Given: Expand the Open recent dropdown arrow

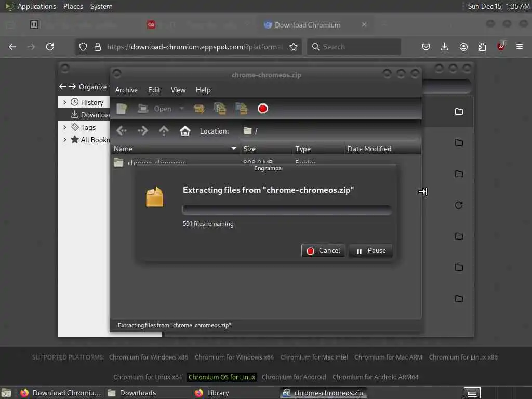Looking at the screenshot, I should [x=182, y=109].
